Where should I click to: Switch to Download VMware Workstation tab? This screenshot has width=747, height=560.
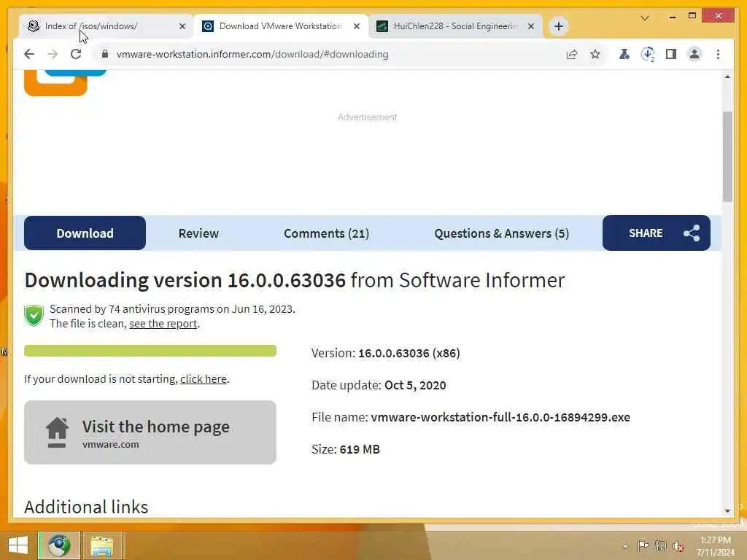tap(281, 26)
